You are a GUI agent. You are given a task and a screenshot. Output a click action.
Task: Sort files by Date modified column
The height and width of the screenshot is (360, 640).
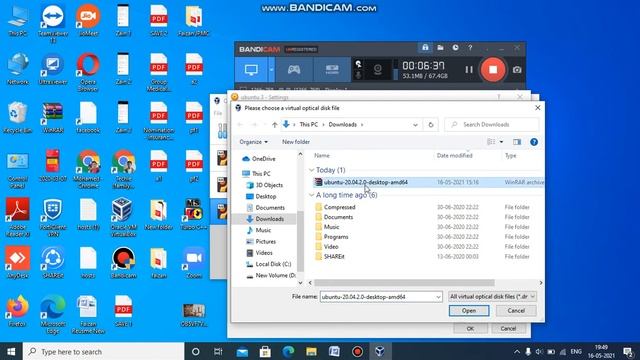pos(454,156)
